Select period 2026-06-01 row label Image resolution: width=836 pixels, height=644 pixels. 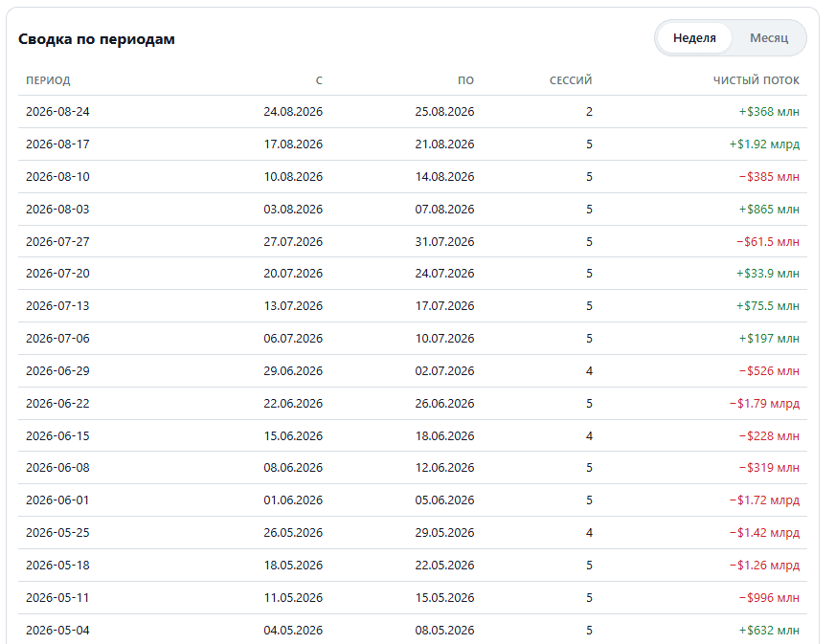coord(57,500)
